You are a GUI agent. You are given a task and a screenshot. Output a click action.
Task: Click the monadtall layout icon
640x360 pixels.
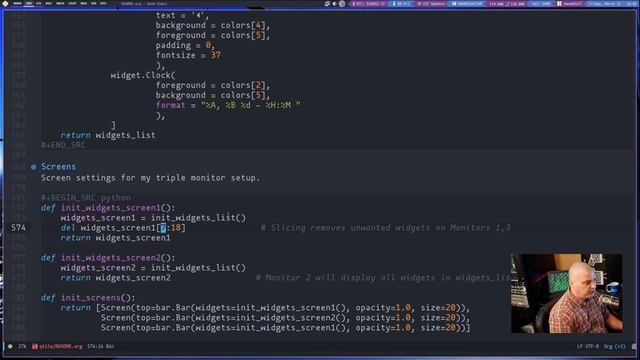(559, 4)
